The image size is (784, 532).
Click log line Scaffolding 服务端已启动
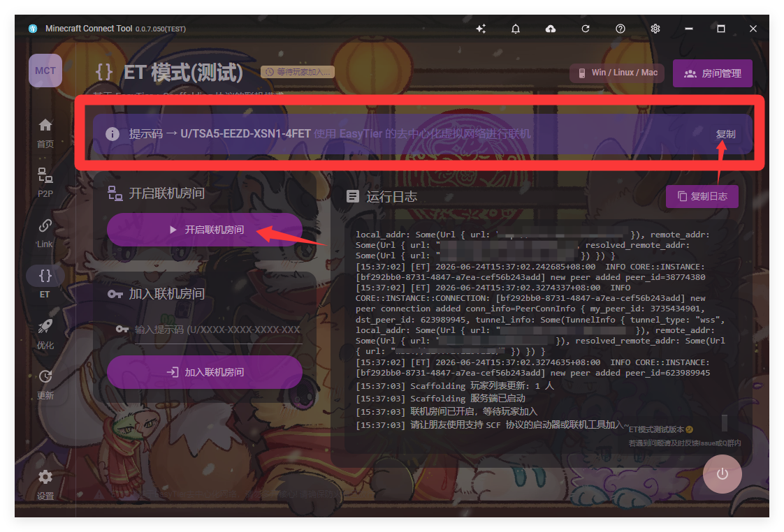point(440,399)
